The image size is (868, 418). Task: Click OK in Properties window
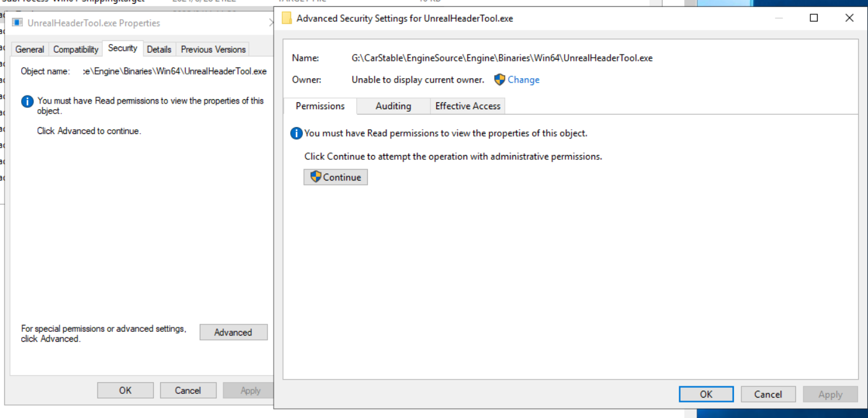point(125,390)
